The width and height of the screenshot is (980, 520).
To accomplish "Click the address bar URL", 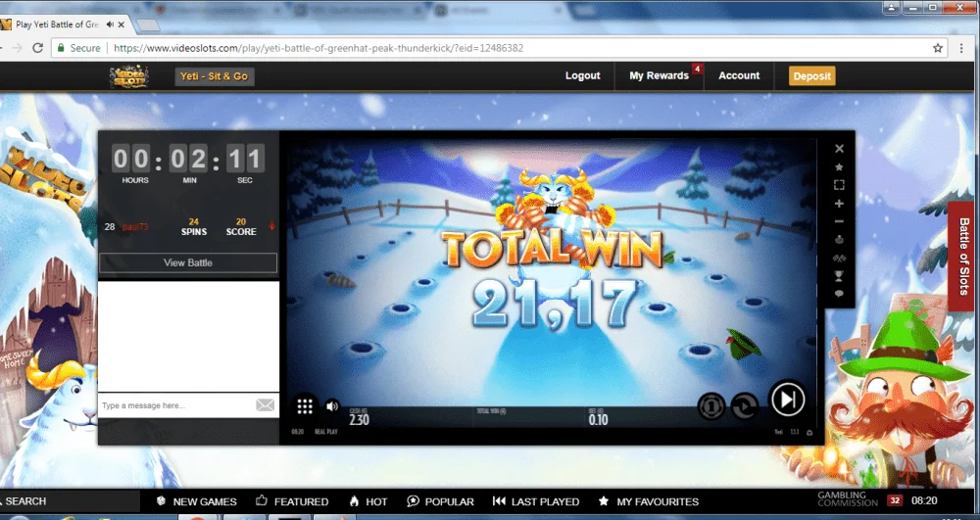I will click(x=318, y=48).
